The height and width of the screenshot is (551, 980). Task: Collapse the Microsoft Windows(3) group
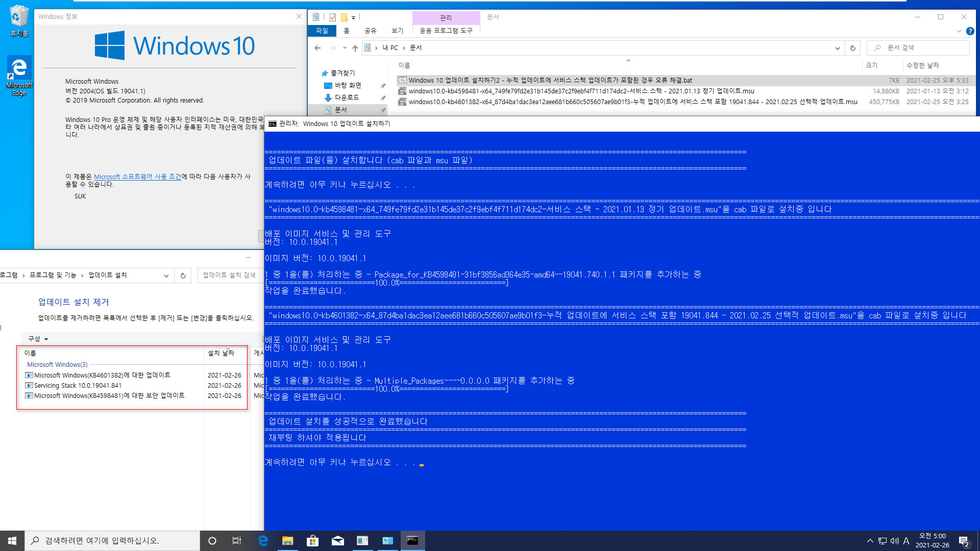(x=57, y=365)
